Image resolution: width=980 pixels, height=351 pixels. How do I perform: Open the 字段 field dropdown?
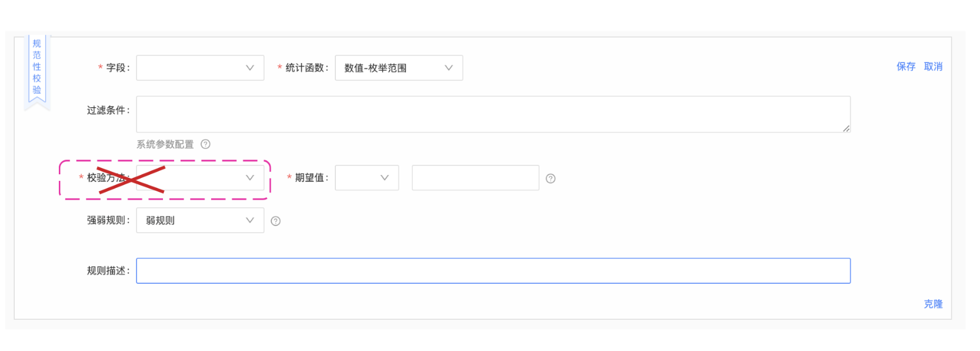click(x=200, y=68)
